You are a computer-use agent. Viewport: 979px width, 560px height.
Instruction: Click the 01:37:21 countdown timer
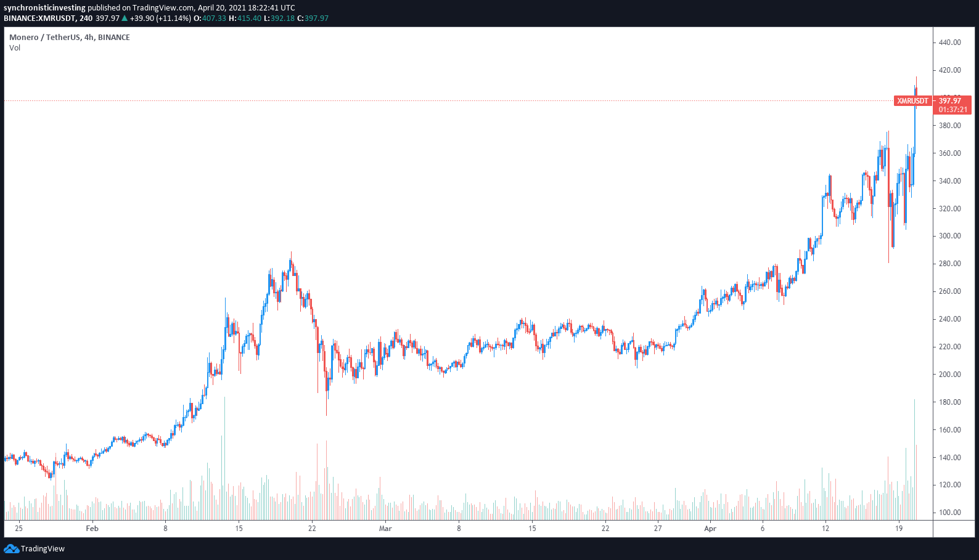pyautogui.click(x=953, y=110)
